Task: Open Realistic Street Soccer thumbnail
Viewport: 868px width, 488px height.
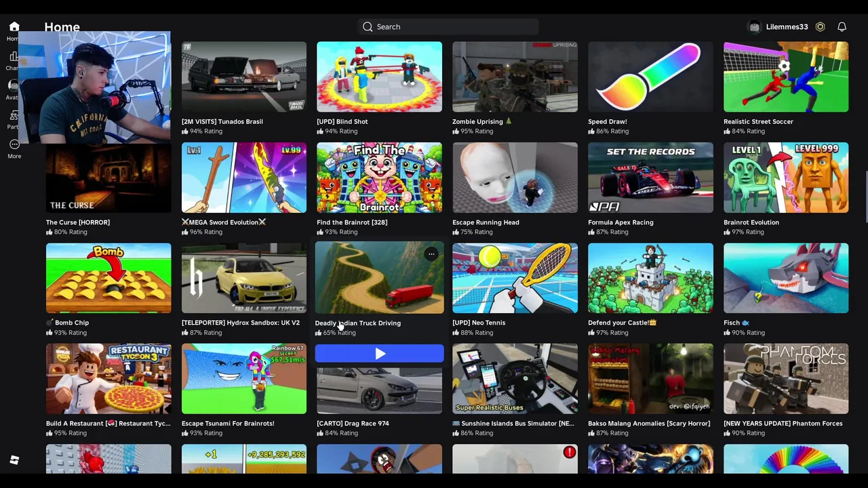Action: (786, 77)
